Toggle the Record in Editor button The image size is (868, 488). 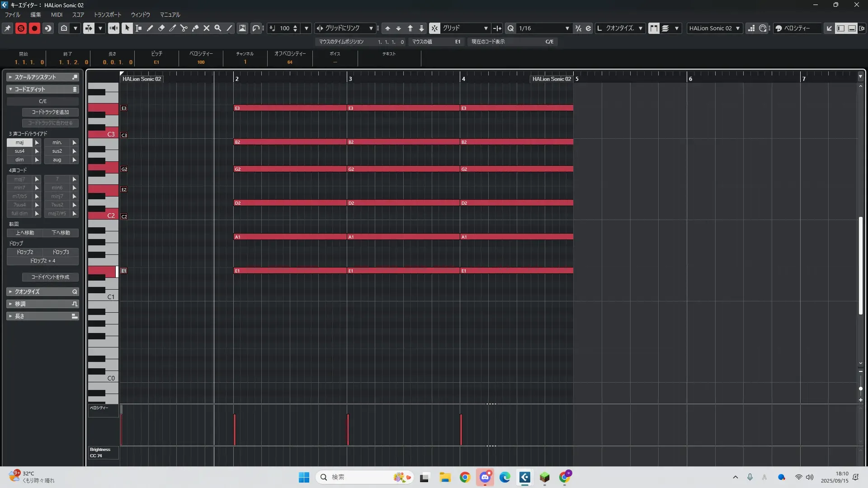[34, 28]
